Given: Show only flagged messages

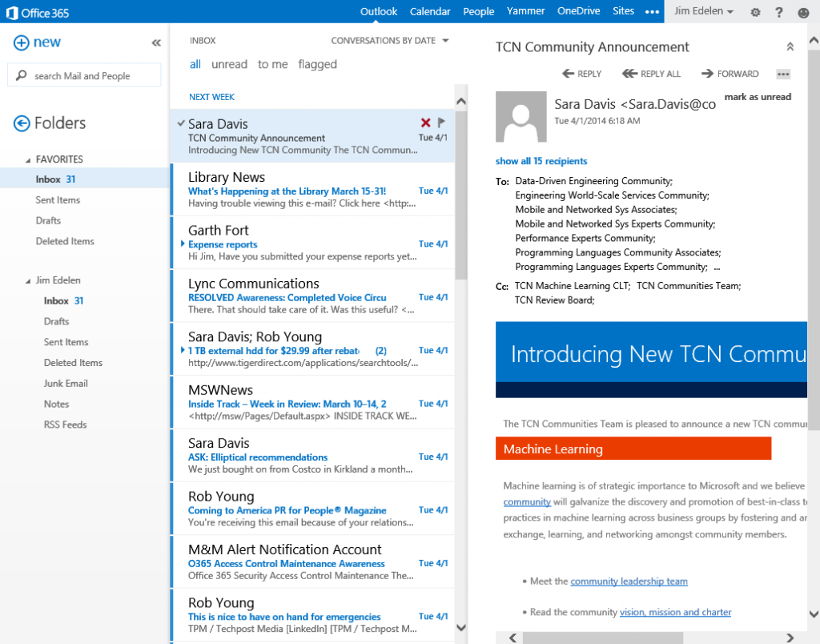Looking at the screenshot, I should [x=317, y=64].
